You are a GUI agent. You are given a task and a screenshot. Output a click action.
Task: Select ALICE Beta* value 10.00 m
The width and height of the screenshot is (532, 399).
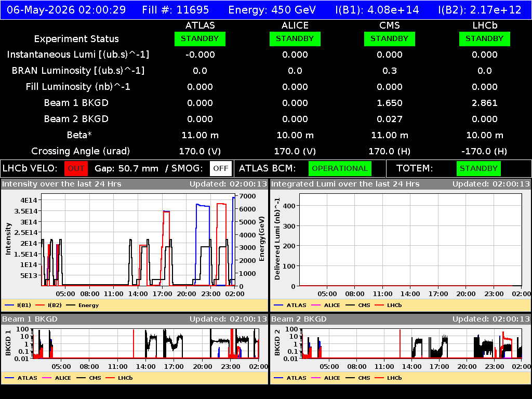(295, 135)
